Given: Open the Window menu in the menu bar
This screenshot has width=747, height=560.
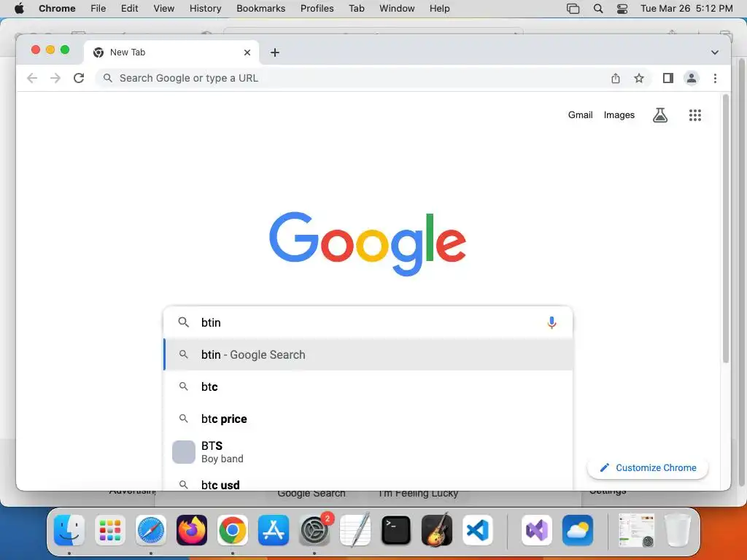Looking at the screenshot, I should [397, 9].
